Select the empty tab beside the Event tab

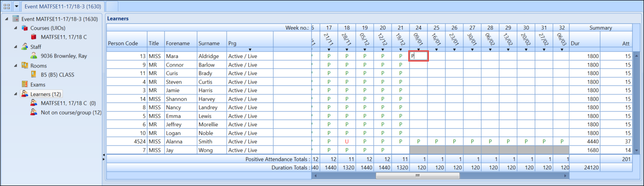pos(112,6)
